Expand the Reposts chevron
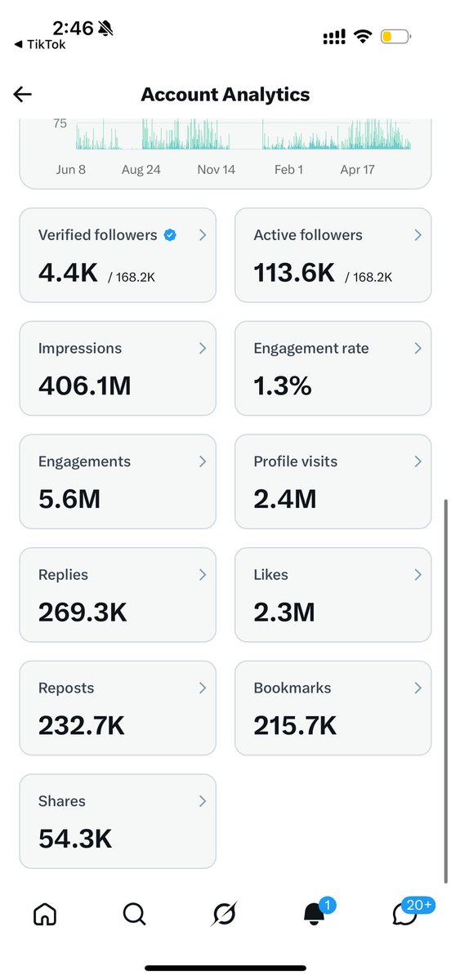Screen dimensions: 451x980 point(203,688)
